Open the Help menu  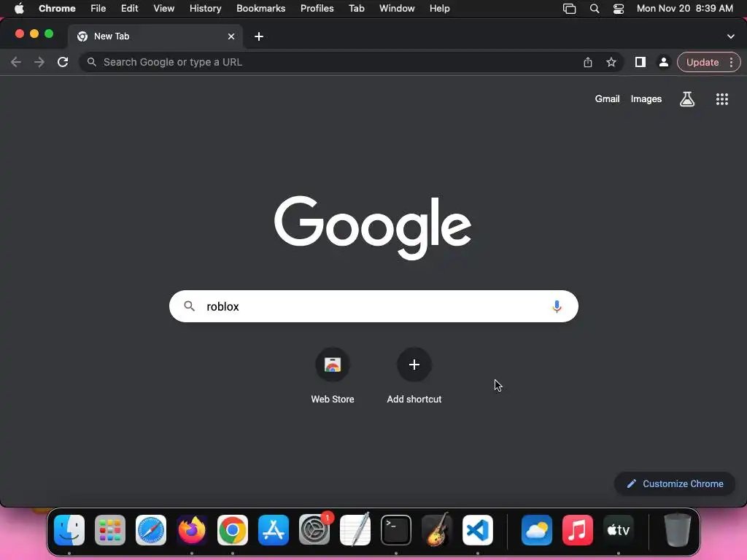(x=439, y=9)
